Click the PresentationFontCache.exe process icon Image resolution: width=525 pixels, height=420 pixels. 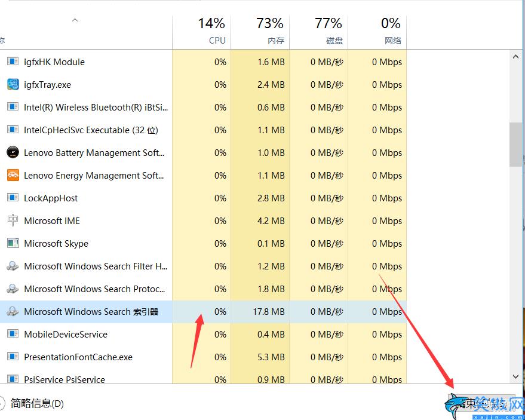click(x=13, y=357)
